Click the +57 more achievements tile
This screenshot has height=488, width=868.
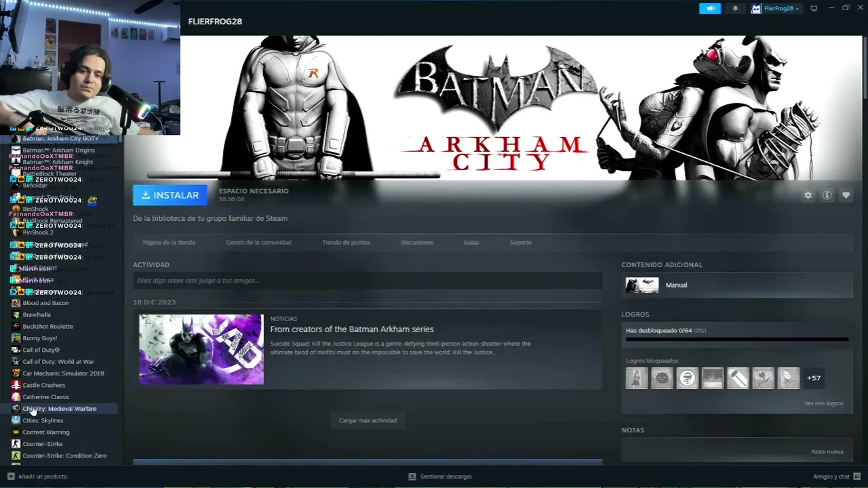814,378
